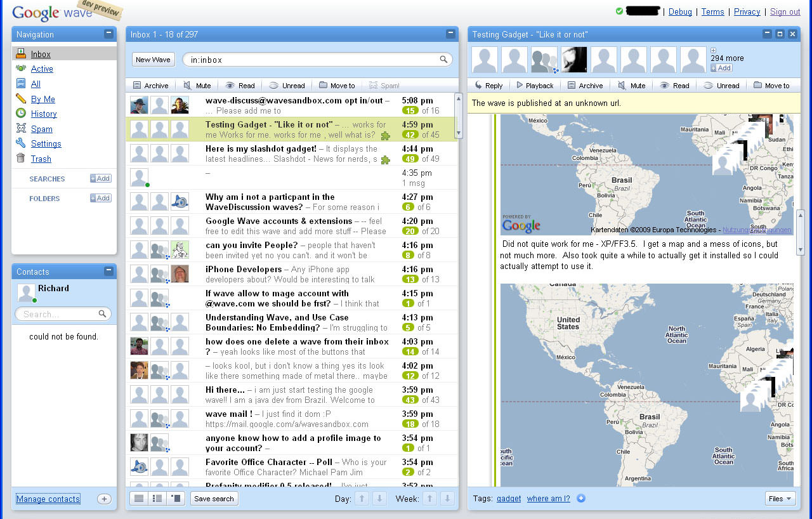Switch inbox to the third layout icon

(x=176, y=499)
